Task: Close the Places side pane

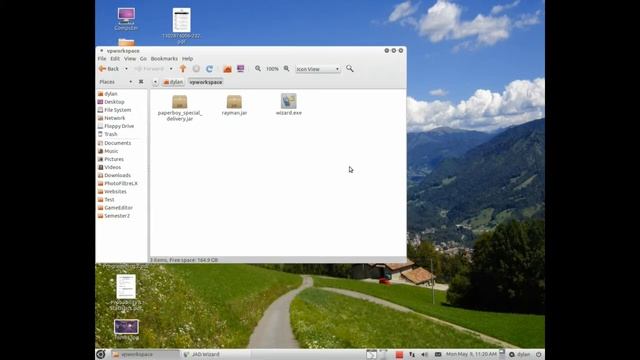Action: (141, 82)
